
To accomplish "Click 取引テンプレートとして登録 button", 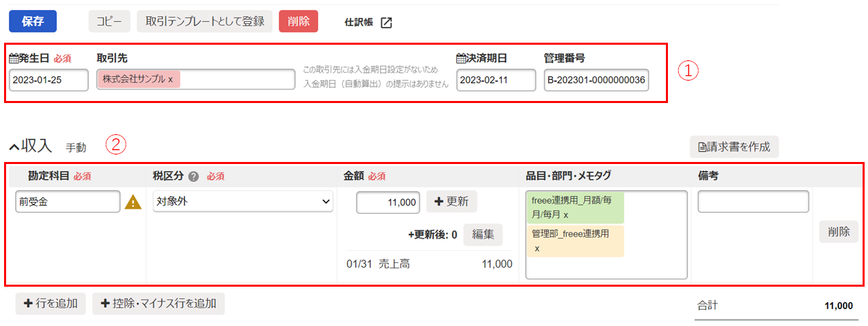I will tap(204, 22).
